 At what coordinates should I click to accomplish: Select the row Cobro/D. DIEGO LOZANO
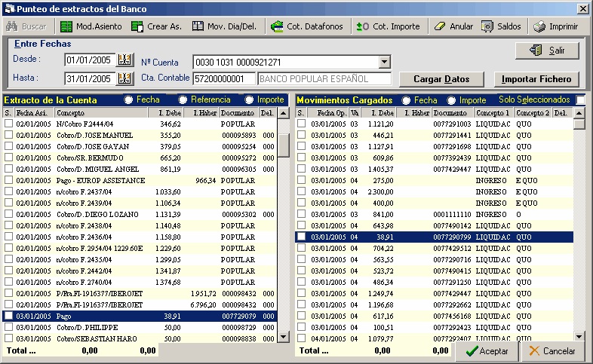(140, 214)
